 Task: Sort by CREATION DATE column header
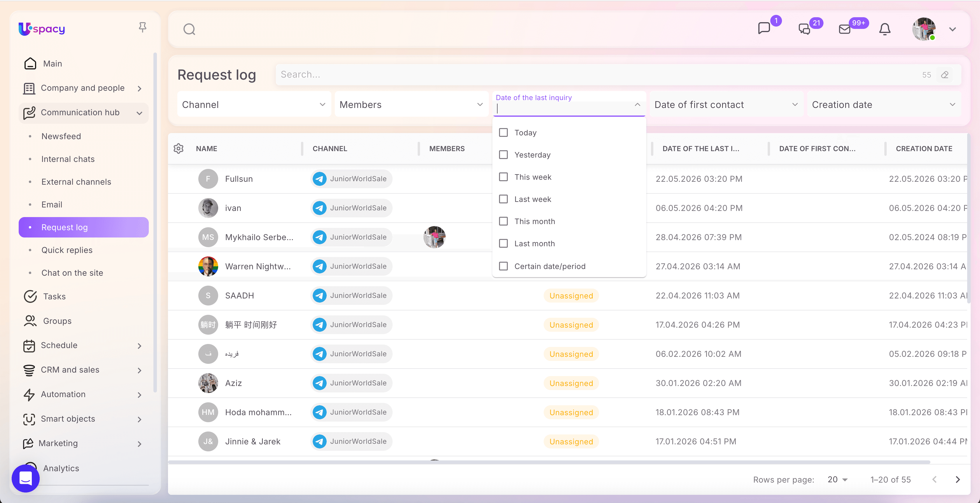(x=924, y=149)
